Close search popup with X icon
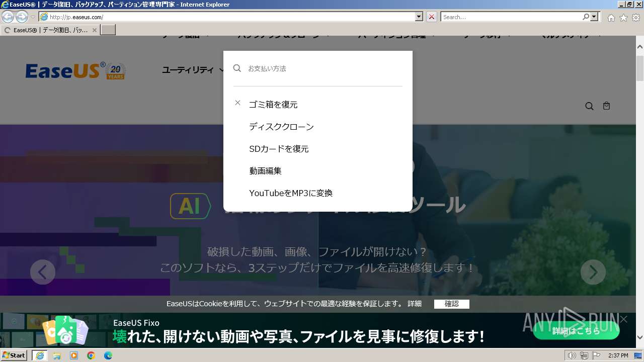Screen dimensions: 644x362 [x=237, y=103]
